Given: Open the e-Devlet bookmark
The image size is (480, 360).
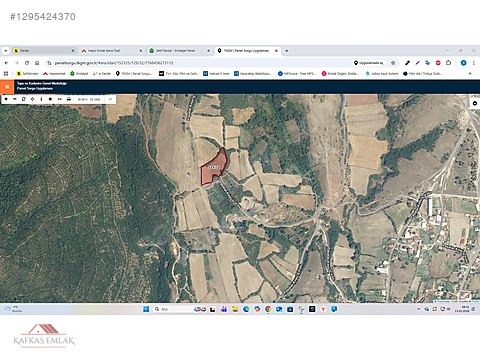Looking at the screenshot, I should (102, 73).
